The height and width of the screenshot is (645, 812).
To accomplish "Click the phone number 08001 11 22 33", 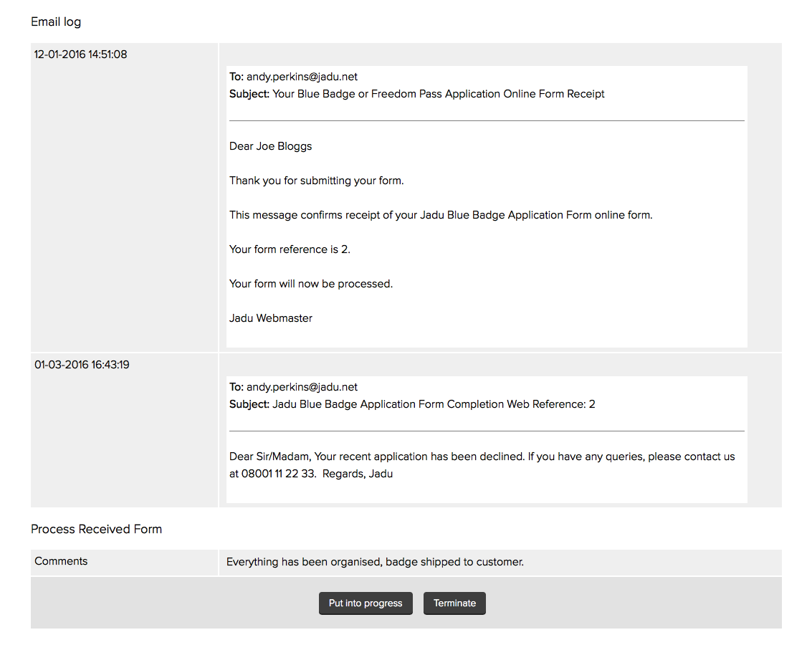I will [279, 474].
